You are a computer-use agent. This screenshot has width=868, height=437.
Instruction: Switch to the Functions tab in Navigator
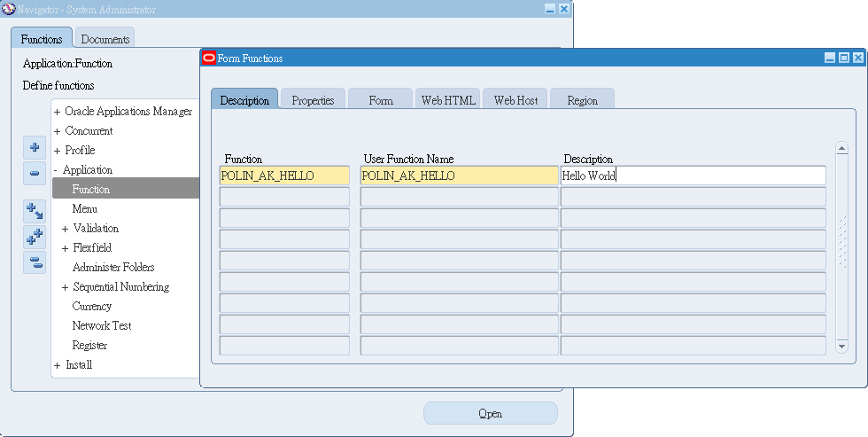click(42, 39)
